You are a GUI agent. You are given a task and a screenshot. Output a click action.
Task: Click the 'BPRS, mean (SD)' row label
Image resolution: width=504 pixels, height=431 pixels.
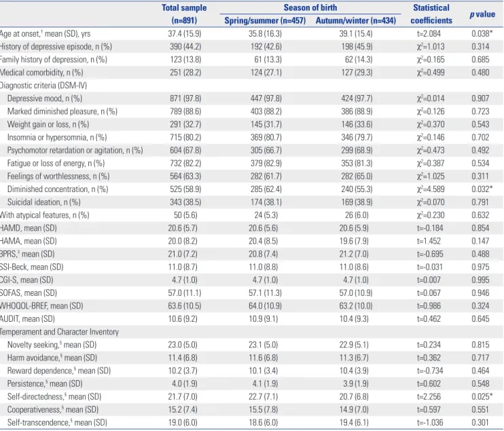tap(27, 254)
